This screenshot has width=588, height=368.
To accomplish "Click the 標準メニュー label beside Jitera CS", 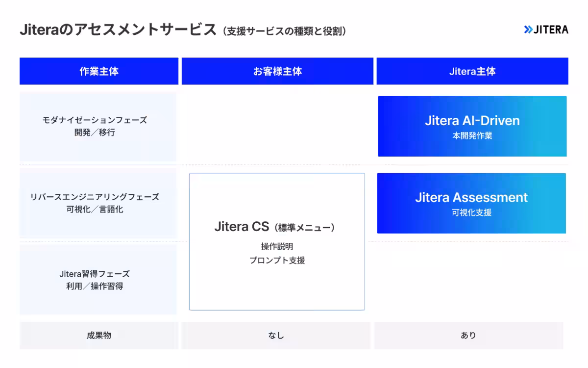I will click(x=305, y=228).
